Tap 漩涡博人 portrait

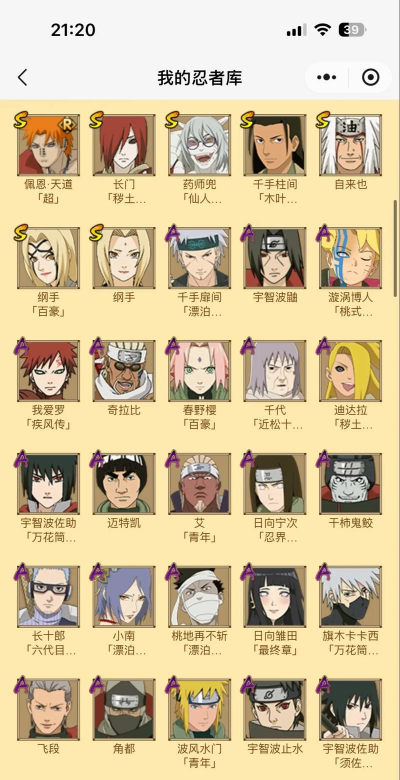coord(351,258)
